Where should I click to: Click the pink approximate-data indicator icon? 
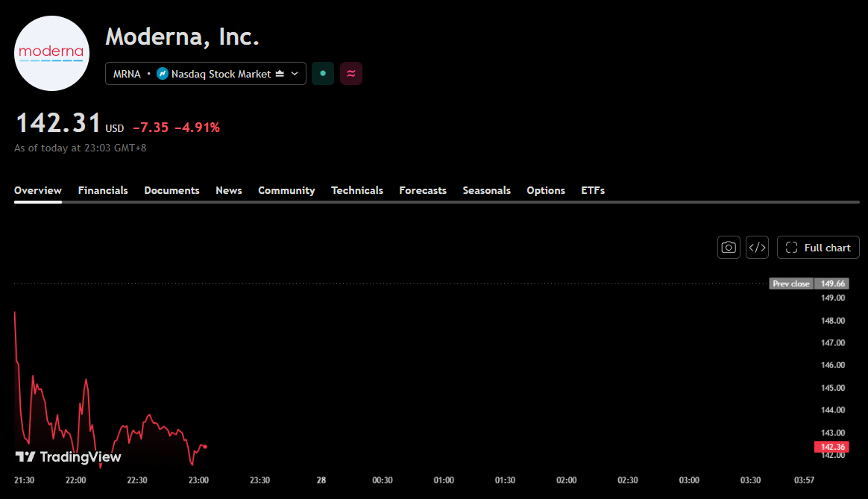[351, 74]
